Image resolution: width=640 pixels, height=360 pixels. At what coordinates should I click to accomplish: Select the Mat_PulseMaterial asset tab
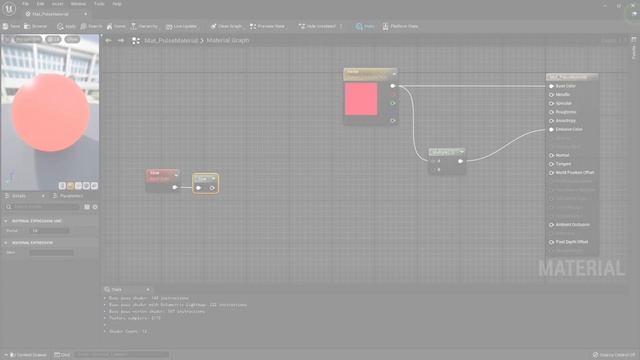(x=50, y=14)
